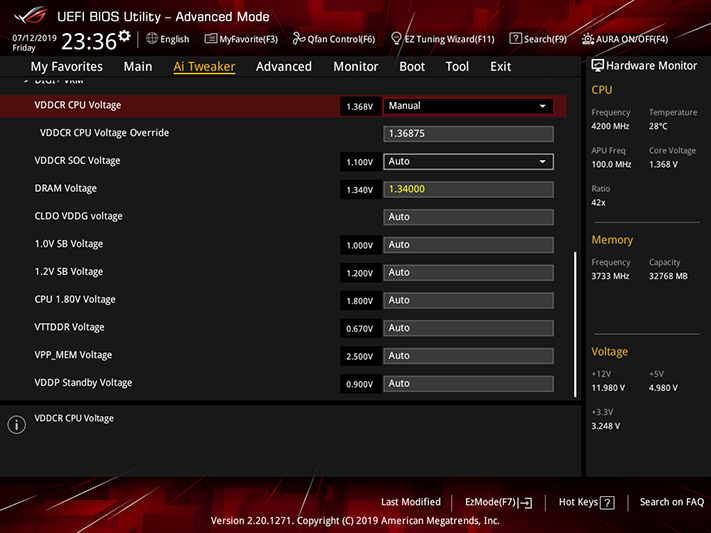
Task: Select the Ai Tweaker tab
Action: (204, 67)
